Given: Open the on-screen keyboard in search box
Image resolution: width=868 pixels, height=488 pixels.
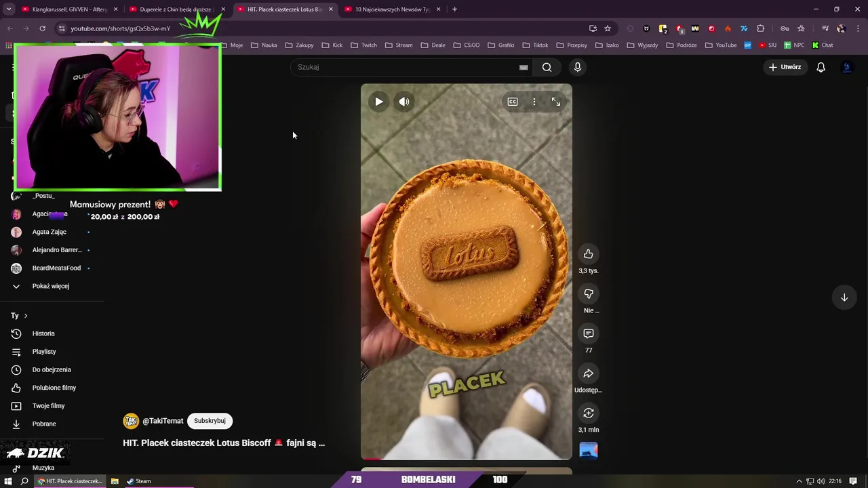Looking at the screenshot, I should tap(524, 67).
